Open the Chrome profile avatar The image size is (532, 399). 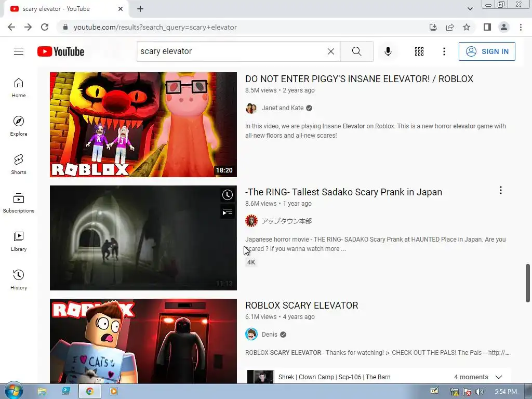(504, 27)
